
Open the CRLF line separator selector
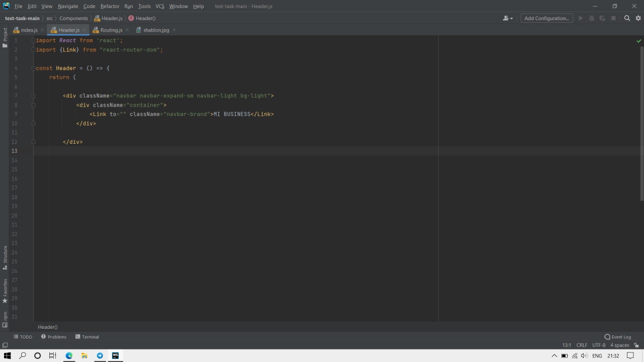tap(582, 345)
